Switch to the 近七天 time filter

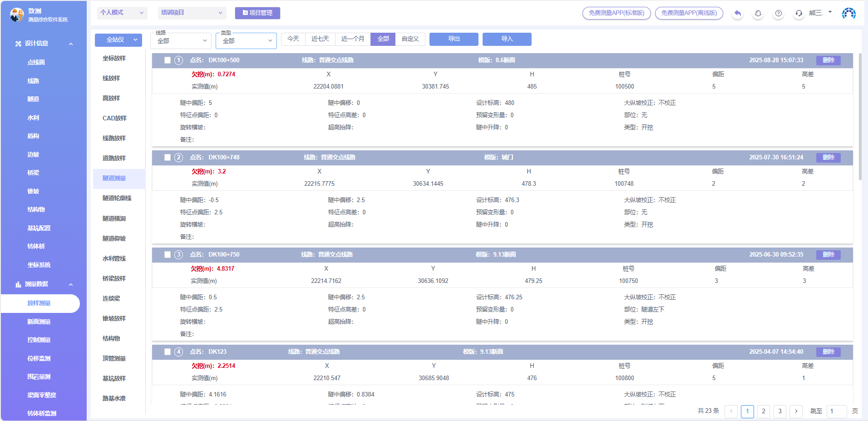tap(320, 39)
